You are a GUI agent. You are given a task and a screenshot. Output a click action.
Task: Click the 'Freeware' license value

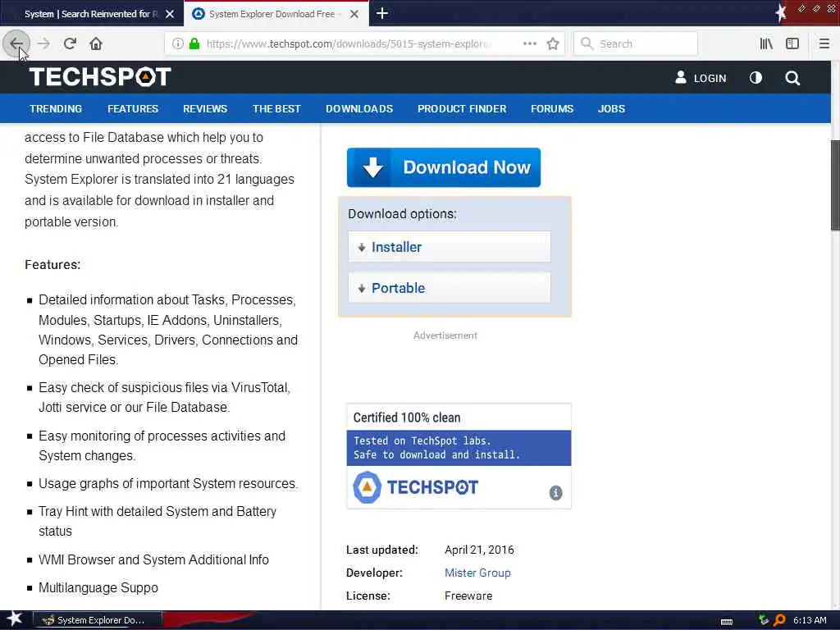click(468, 596)
